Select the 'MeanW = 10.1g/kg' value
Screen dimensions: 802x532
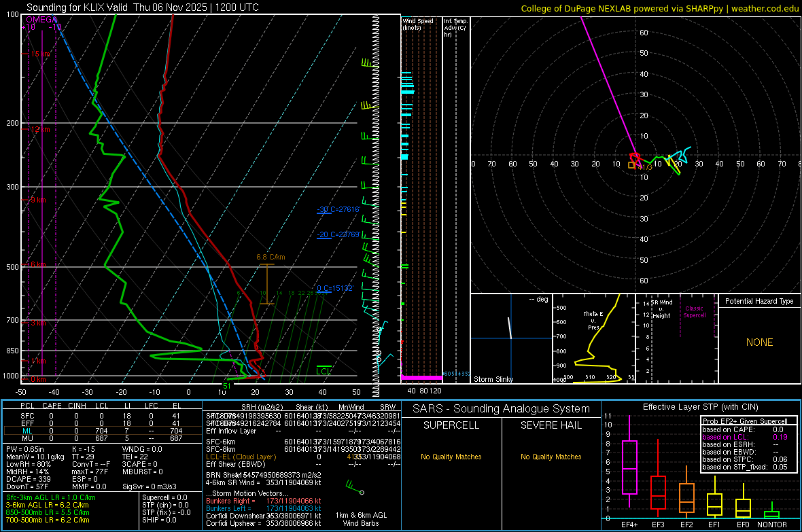pyautogui.click(x=35, y=457)
